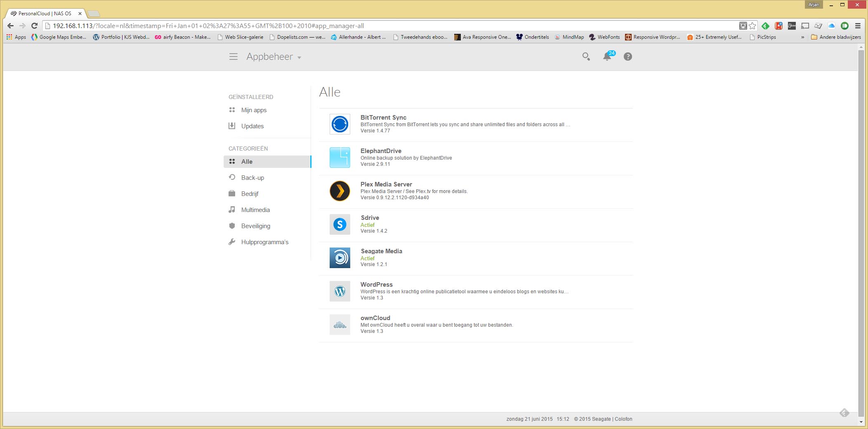The width and height of the screenshot is (868, 429).
Task: Open the Ondertitels bookmark
Action: pos(533,37)
